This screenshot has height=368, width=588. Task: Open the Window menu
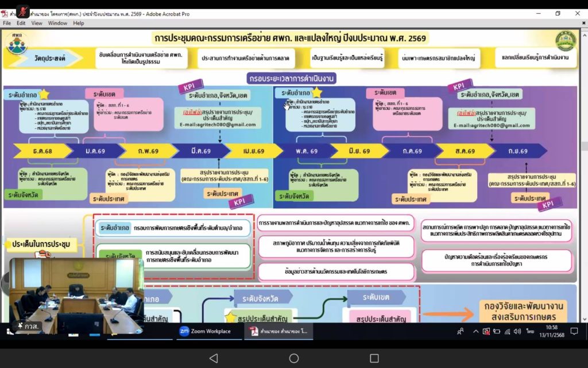pyautogui.click(x=57, y=23)
